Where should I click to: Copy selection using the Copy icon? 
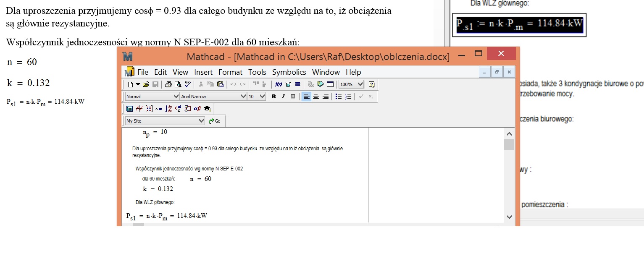pos(210,84)
